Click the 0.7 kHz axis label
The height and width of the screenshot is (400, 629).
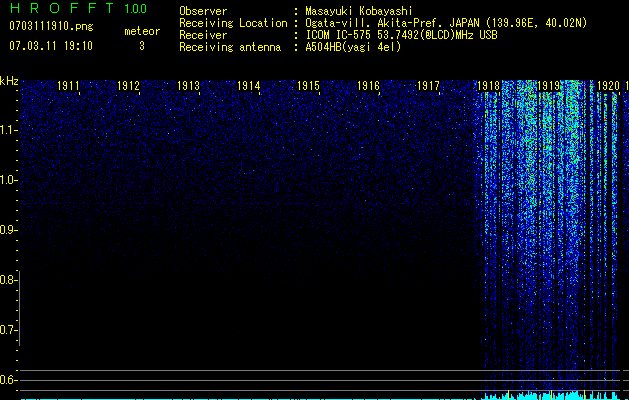(8, 330)
